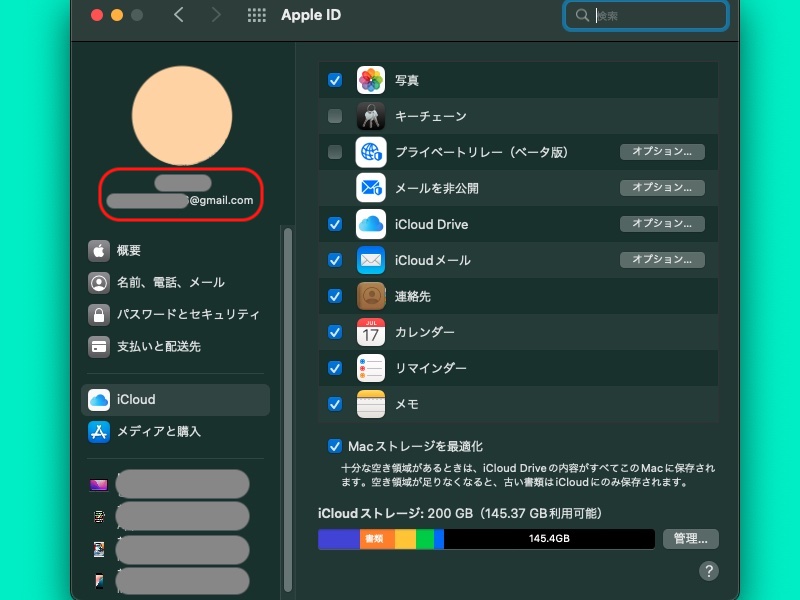The height and width of the screenshot is (600, 800).
Task: Click the iCloudメール envelope icon
Action: pyautogui.click(x=370, y=260)
